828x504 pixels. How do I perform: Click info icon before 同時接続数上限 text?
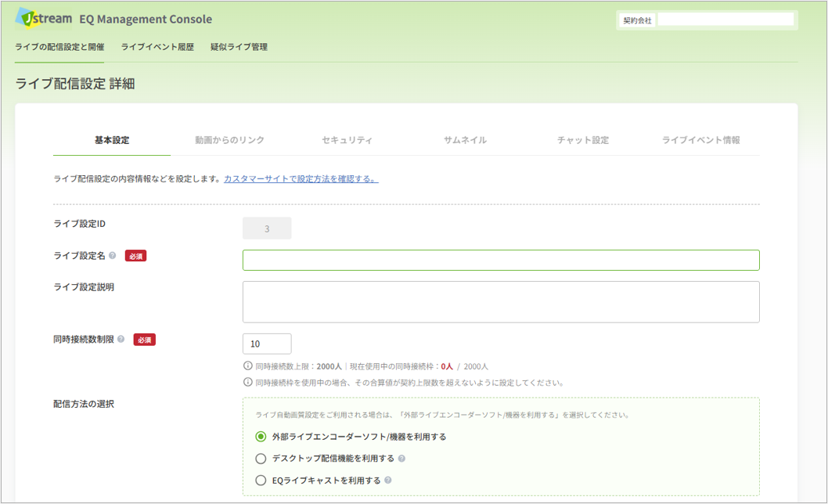(x=247, y=365)
